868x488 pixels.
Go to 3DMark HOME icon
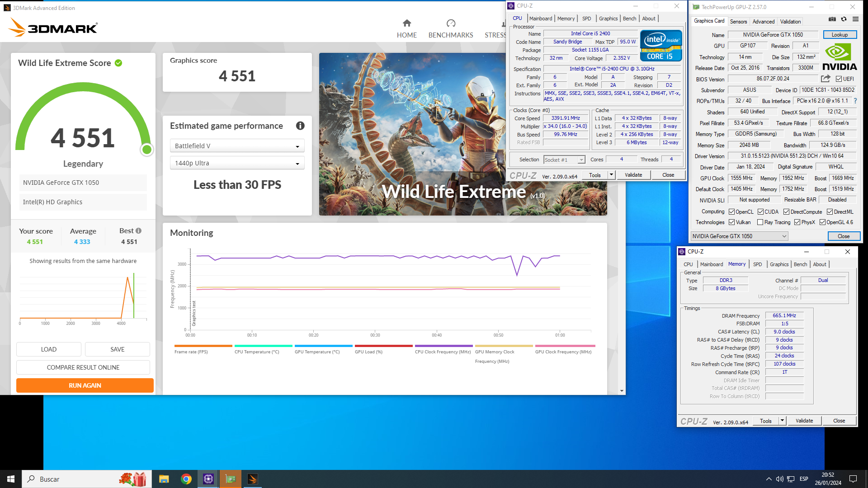coord(407,23)
